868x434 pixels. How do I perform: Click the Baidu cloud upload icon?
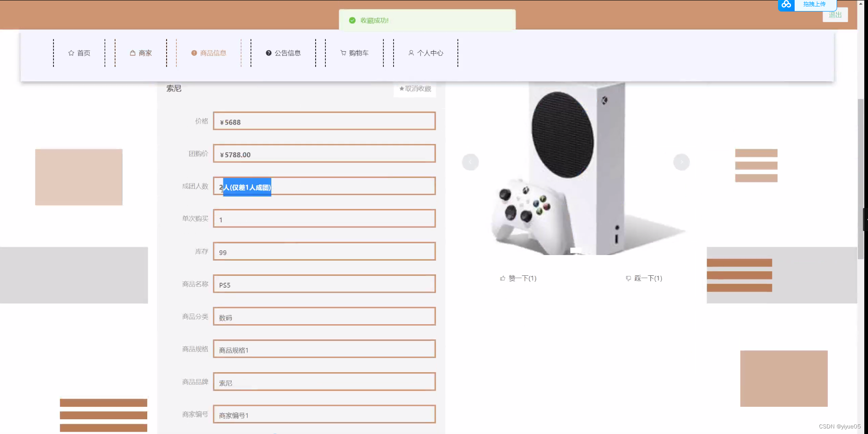(x=786, y=5)
